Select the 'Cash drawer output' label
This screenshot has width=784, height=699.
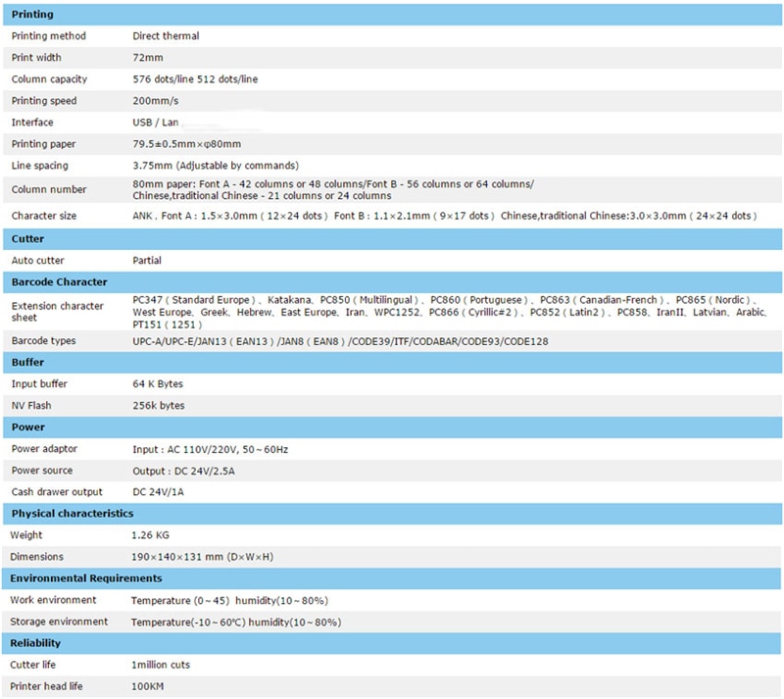pos(57,492)
